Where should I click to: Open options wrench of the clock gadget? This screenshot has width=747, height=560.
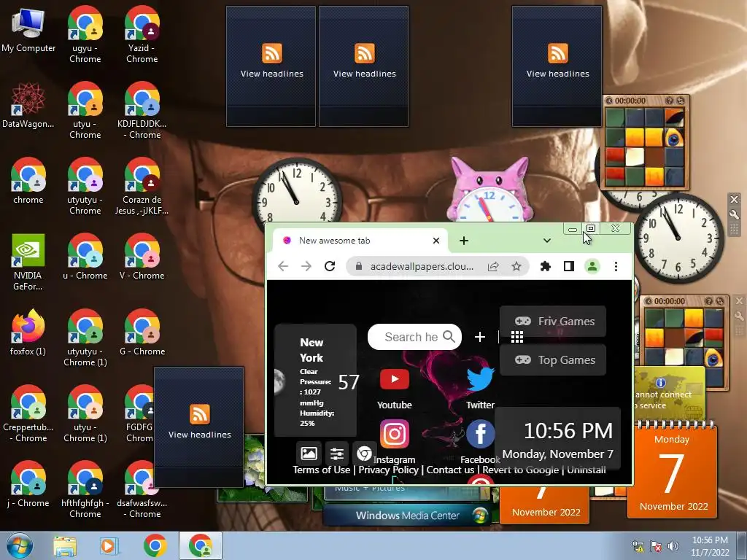(x=734, y=215)
